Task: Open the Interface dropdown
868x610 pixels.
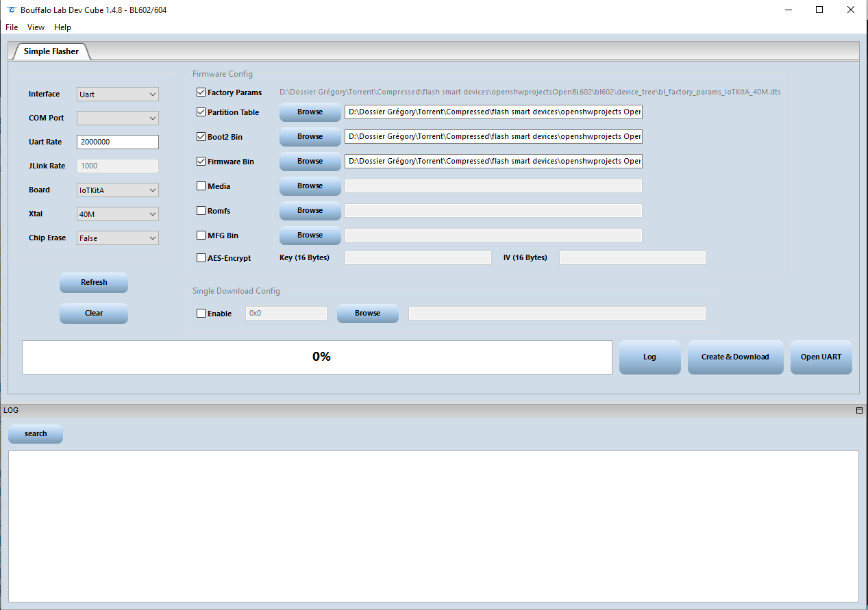Action: point(118,94)
